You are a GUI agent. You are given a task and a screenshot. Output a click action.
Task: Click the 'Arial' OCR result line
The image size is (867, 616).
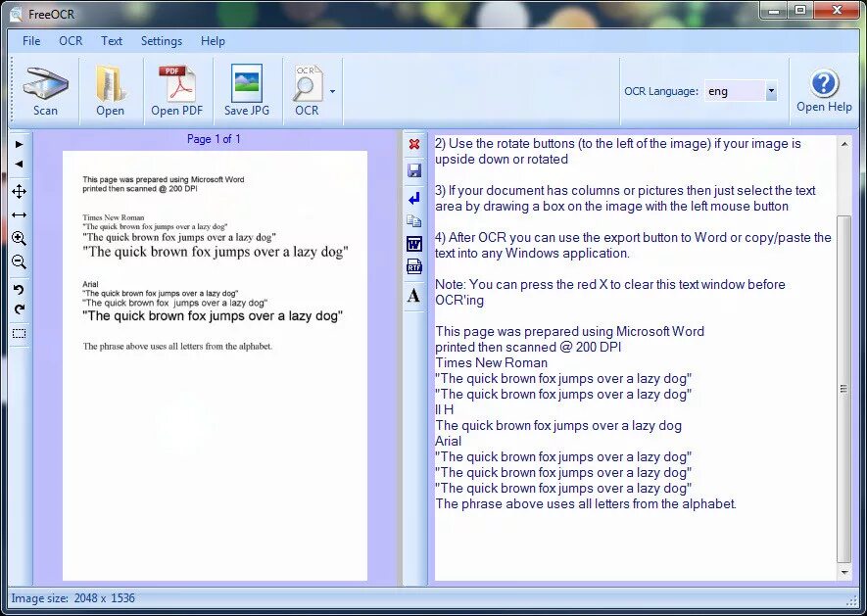click(449, 442)
